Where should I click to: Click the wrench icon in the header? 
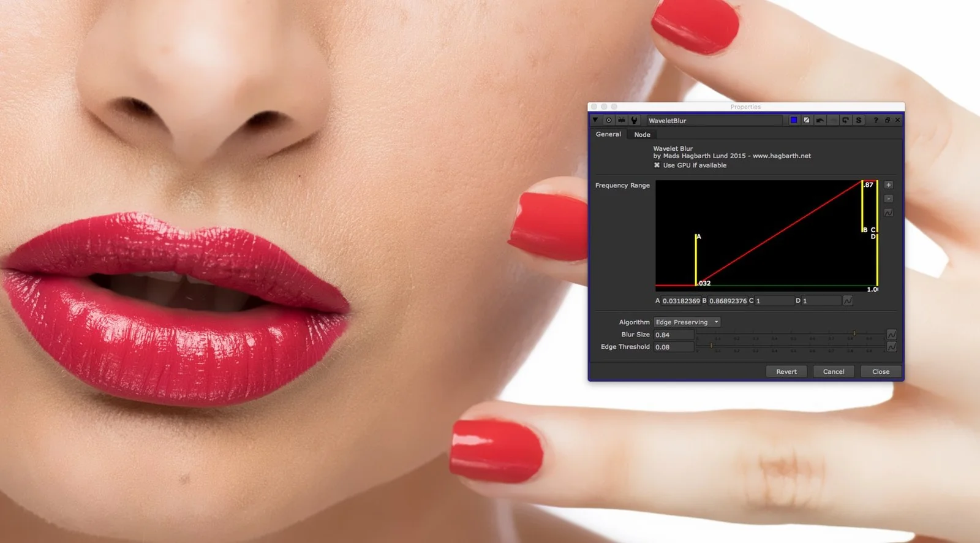click(x=635, y=120)
